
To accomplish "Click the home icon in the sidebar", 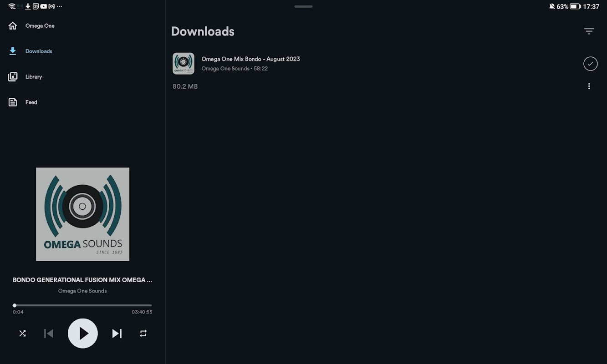I will [x=13, y=26].
